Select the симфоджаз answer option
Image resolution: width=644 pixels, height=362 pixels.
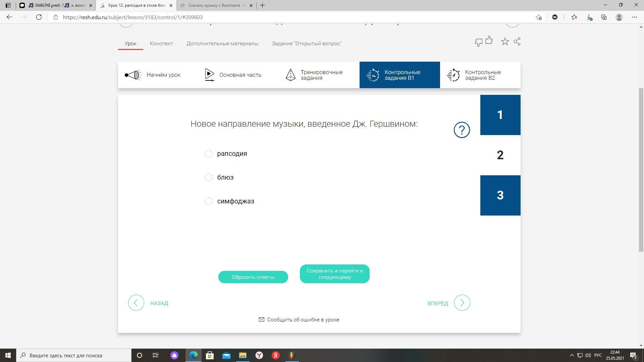point(208,201)
